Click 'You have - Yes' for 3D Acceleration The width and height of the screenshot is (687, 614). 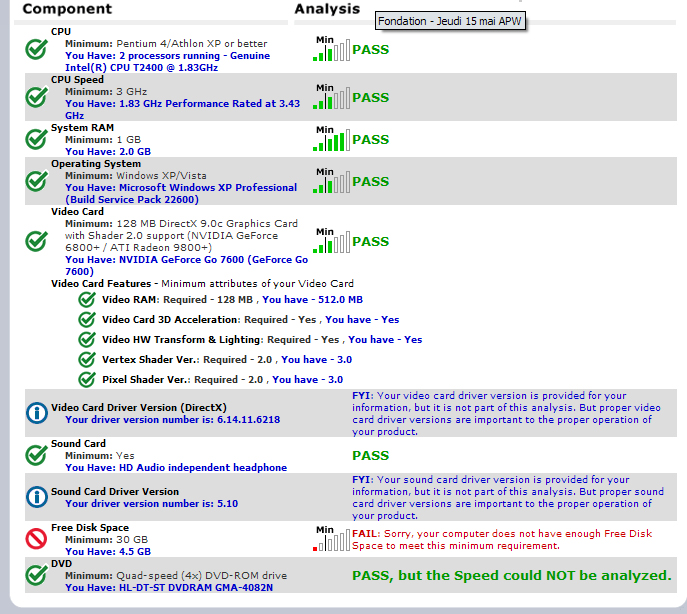pos(362,319)
